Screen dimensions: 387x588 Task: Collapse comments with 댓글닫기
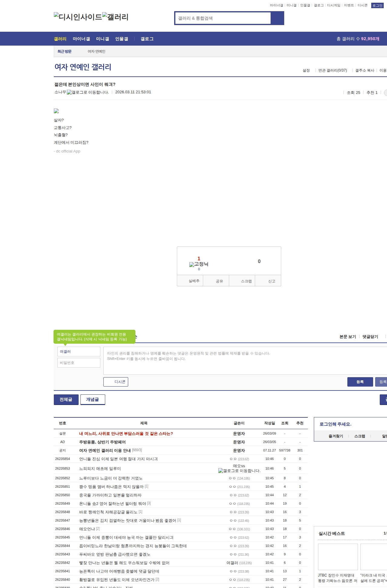point(370,337)
